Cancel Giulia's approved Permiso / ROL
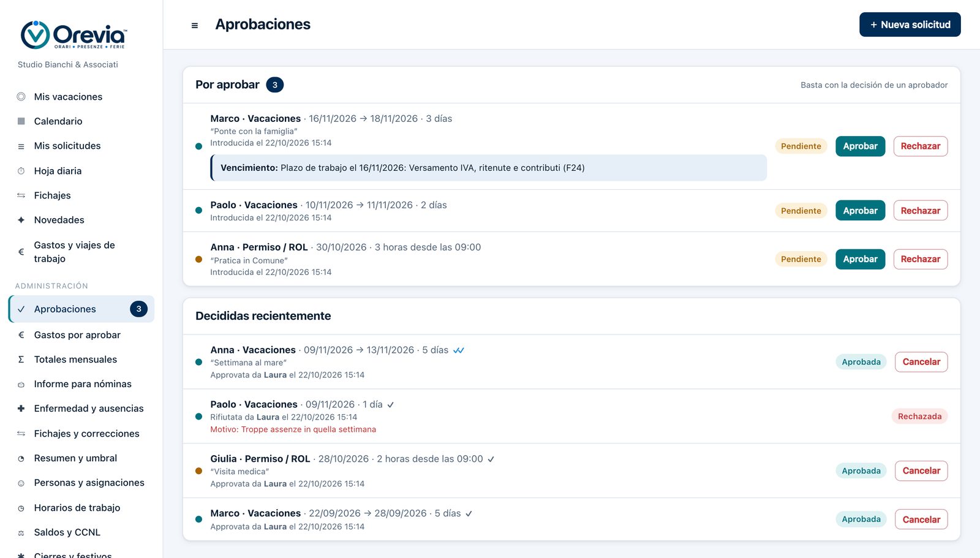The height and width of the screenshot is (558, 980). [x=921, y=471]
